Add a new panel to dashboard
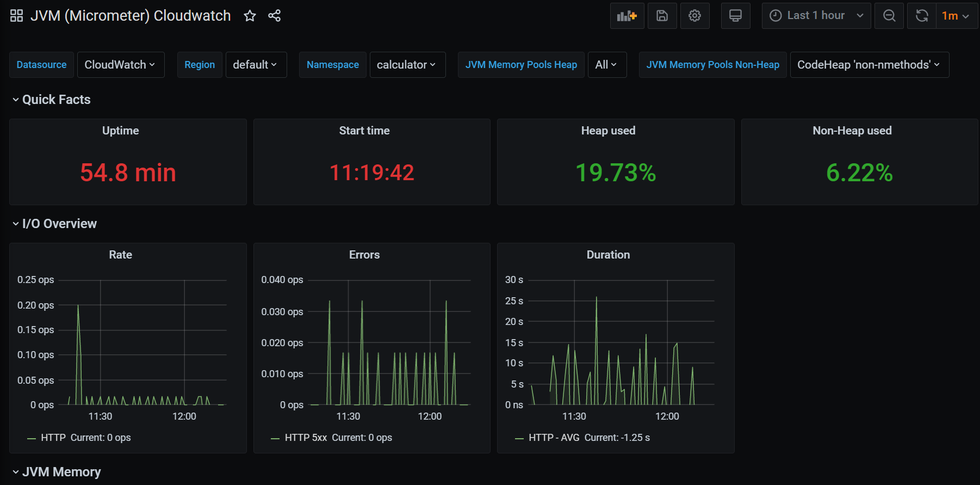Viewport: 980px width, 485px height. click(627, 16)
